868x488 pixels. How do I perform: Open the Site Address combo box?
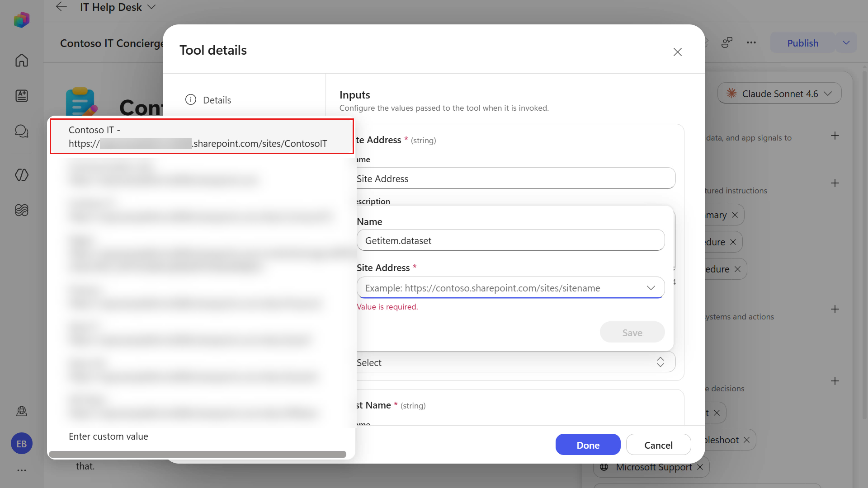click(510, 288)
